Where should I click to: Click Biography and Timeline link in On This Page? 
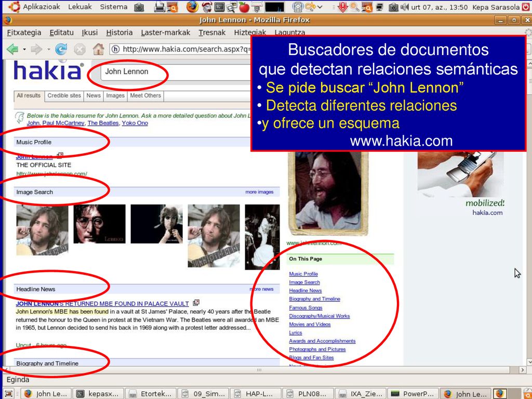coord(314,299)
